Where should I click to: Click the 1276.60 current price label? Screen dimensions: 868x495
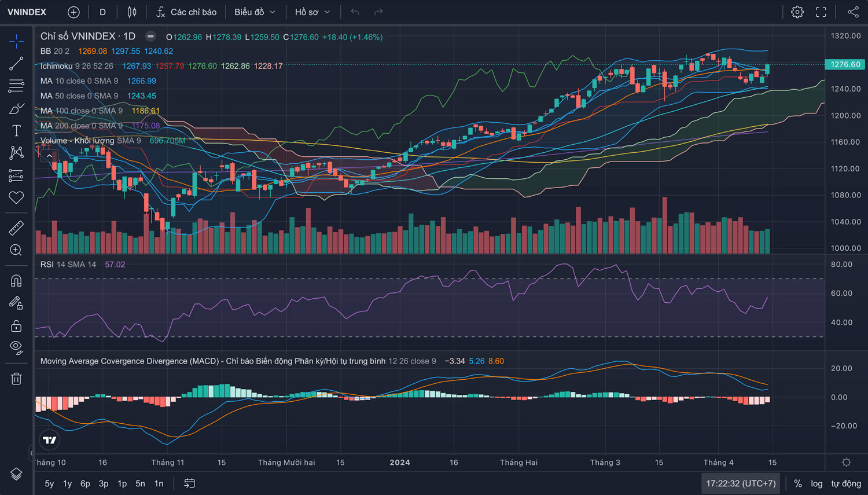[x=845, y=64]
